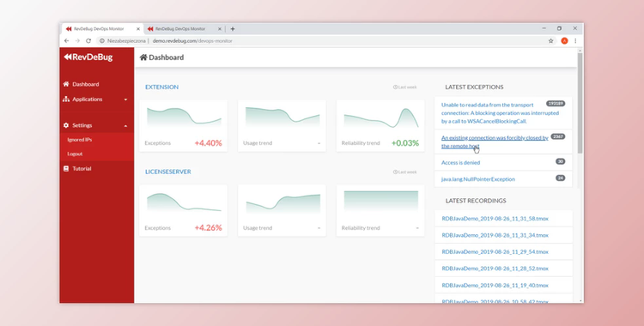This screenshot has height=326, width=644.
Task: Open the user profile avatar icon
Action: [x=564, y=40]
